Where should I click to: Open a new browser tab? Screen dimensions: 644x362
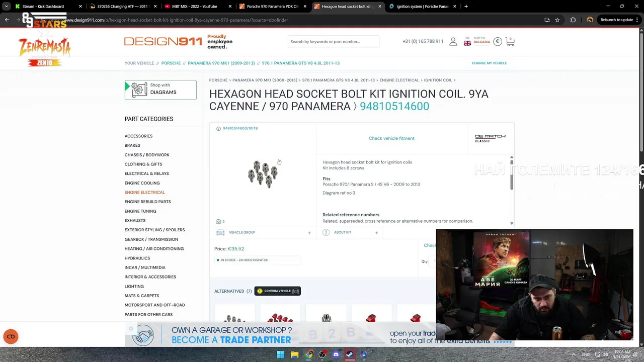[x=466, y=7]
